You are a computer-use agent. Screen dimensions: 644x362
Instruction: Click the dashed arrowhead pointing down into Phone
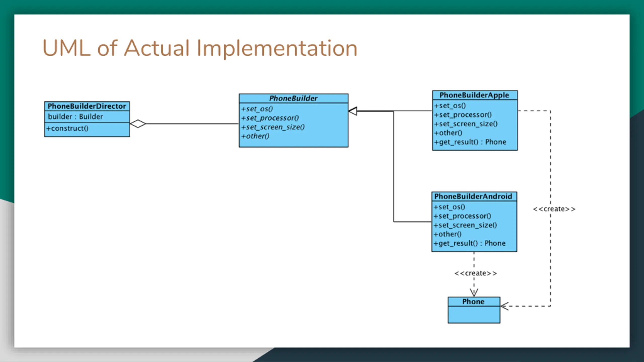pos(474,293)
